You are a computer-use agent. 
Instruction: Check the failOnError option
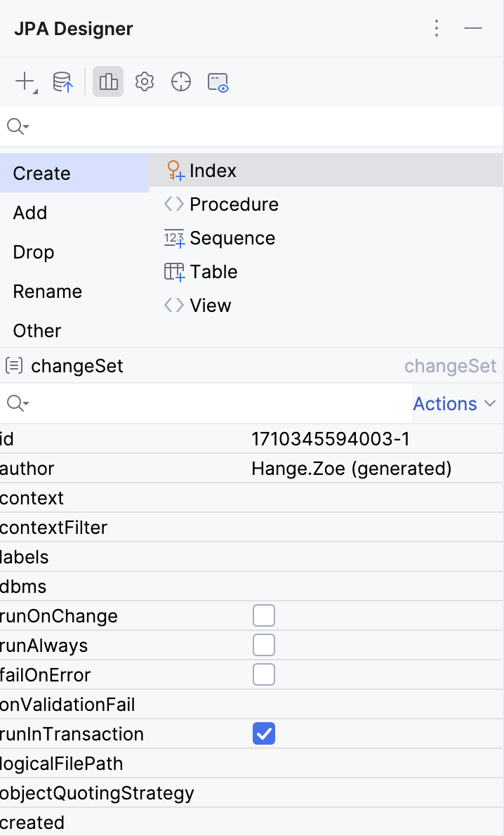[x=264, y=674]
